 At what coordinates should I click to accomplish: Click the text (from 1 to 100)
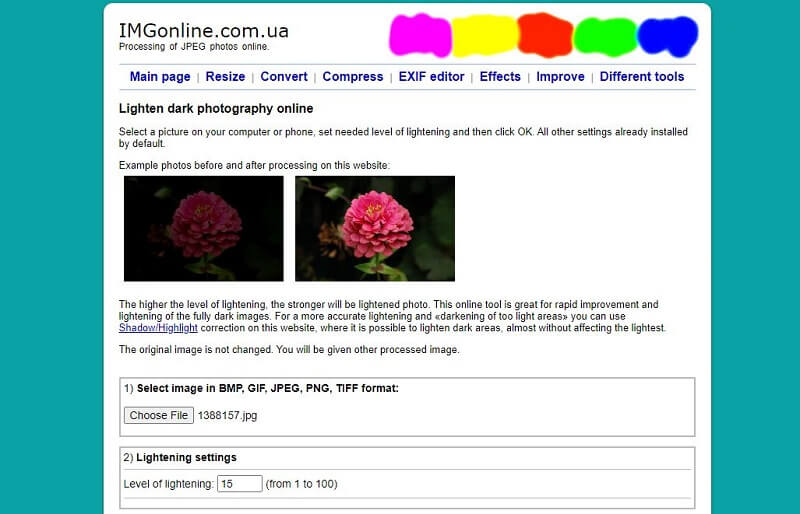point(302,484)
